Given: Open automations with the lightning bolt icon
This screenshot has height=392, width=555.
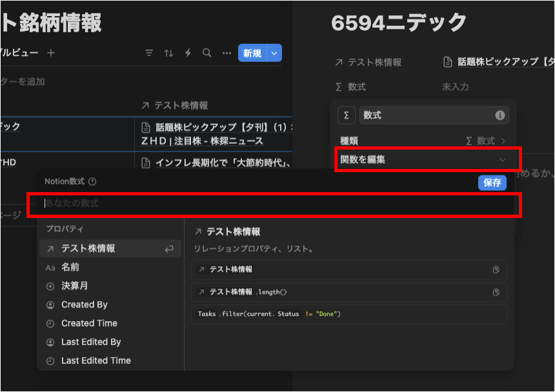Looking at the screenshot, I should point(188,53).
